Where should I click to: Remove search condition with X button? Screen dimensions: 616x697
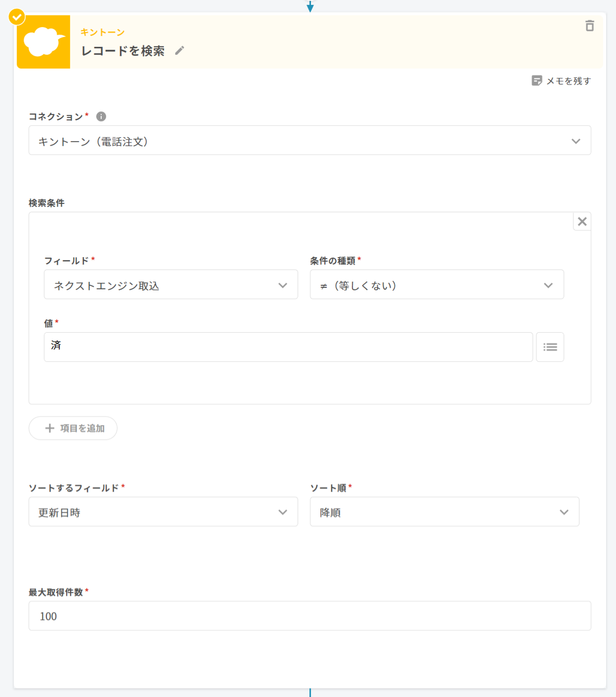coord(582,222)
